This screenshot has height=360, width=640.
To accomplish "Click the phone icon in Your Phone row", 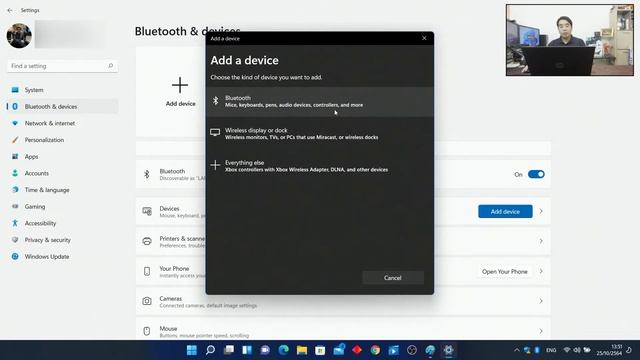I will click(147, 271).
